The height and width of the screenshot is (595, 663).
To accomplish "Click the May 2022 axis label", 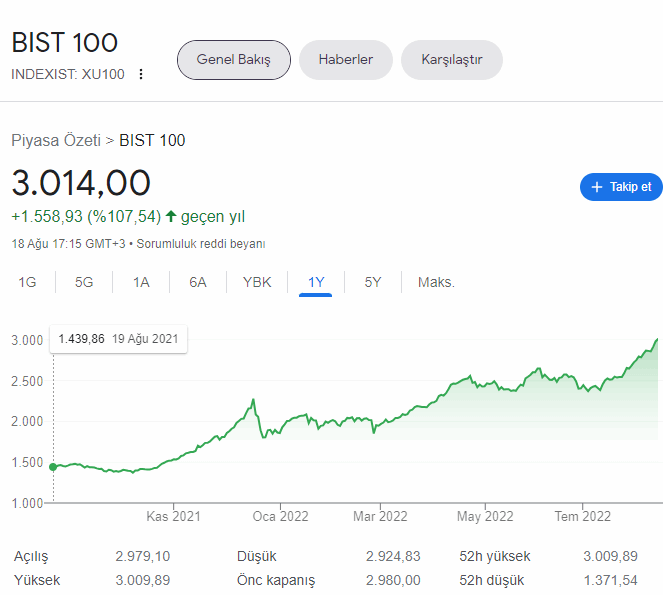I will (x=485, y=516).
